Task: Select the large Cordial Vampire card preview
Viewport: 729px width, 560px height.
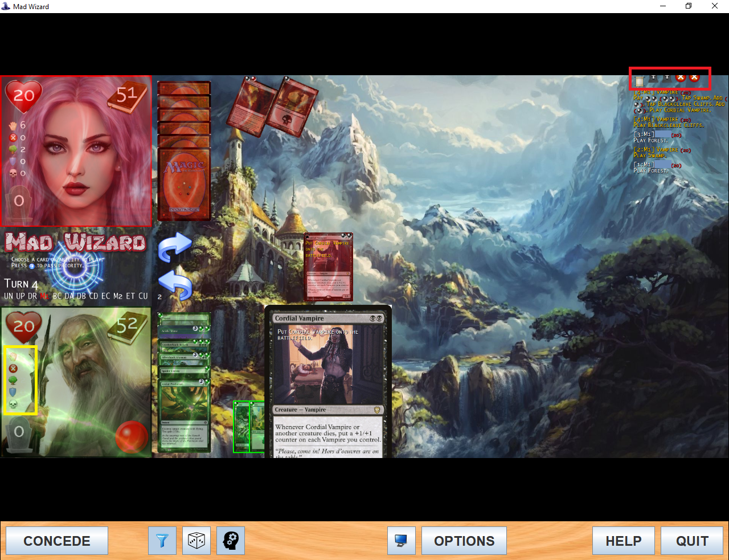Action: coord(327,382)
